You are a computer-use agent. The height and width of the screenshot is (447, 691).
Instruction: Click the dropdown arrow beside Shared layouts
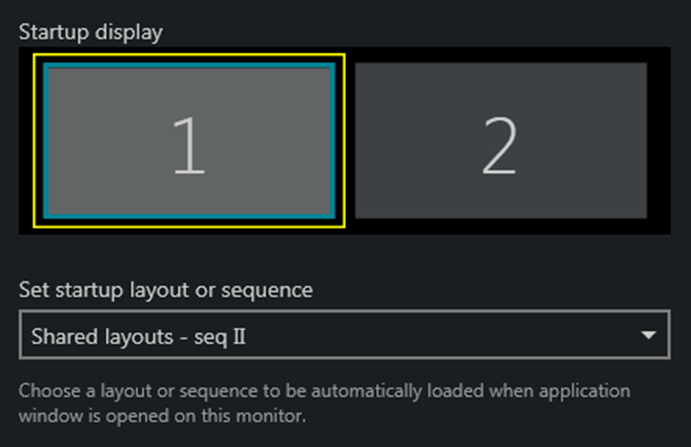(648, 335)
